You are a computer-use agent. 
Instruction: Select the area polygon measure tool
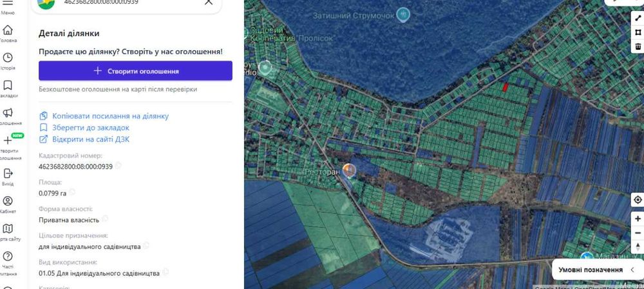(x=638, y=32)
